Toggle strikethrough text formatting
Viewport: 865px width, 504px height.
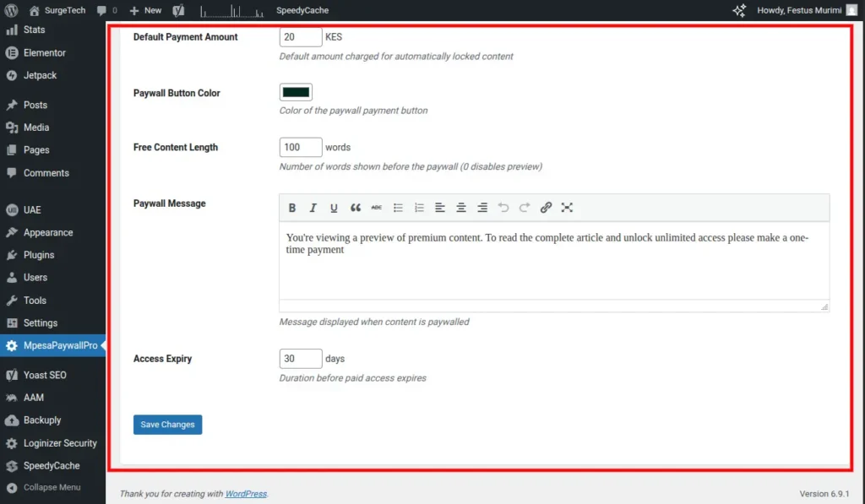pos(377,208)
